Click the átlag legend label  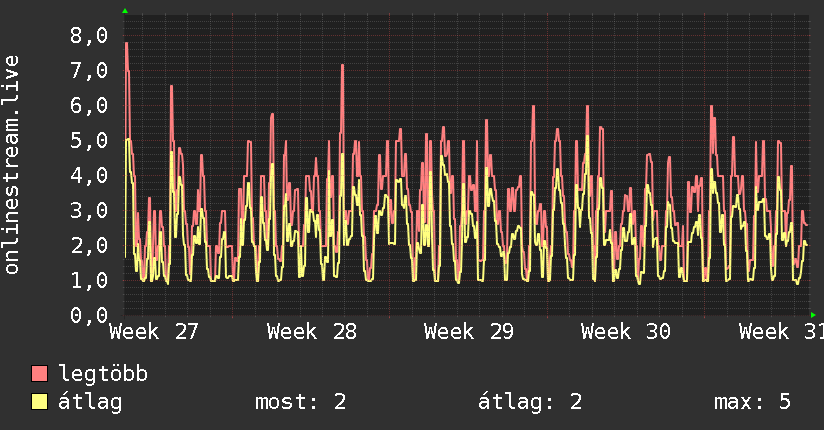(90, 402)
